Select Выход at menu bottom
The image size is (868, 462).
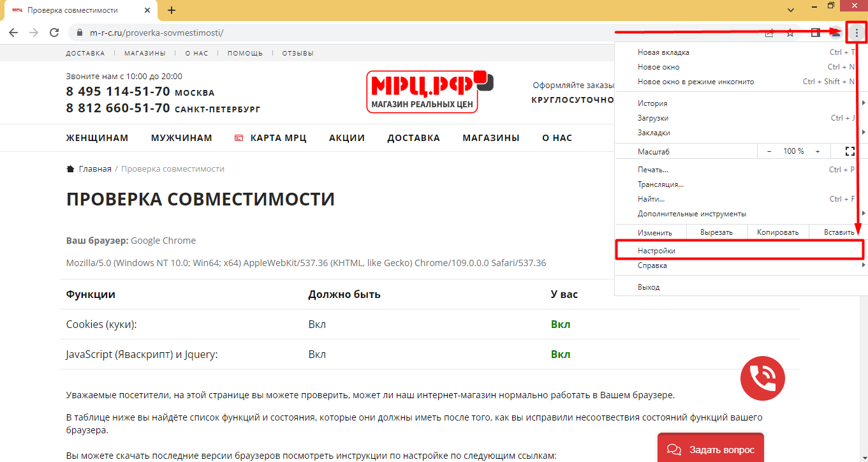click(741, 287)
